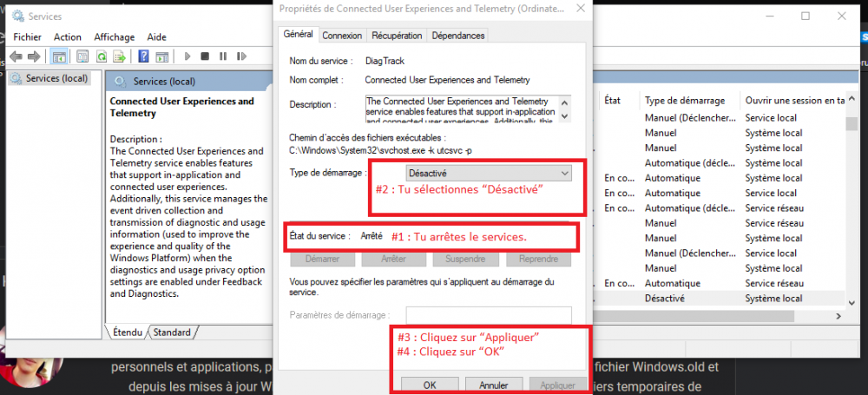This screenshot has width=868, height=395.
Task: Switch to the Dépendances tab
Action: click(457, 36)
